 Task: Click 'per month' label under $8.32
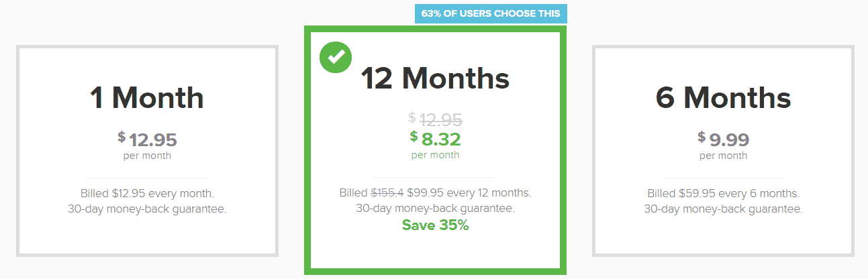point(435,155)
